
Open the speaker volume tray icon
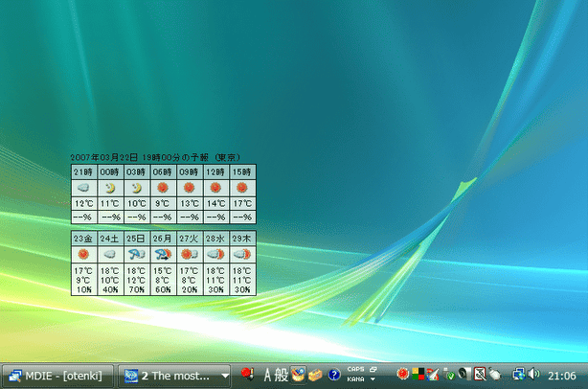tap(533, 374)
